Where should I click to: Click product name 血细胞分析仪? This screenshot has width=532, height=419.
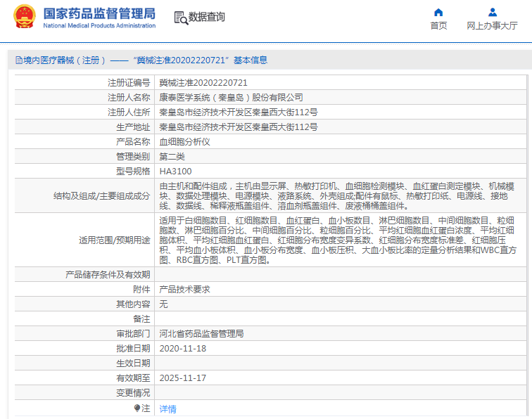[184, 141]
